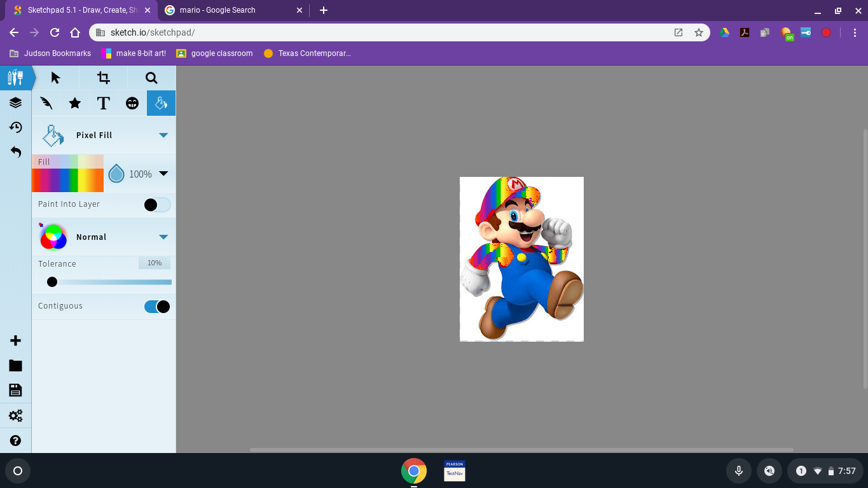868x488 pixels.
Task: Click the Pixel Fill bucket icon
Action: (53, 135)
